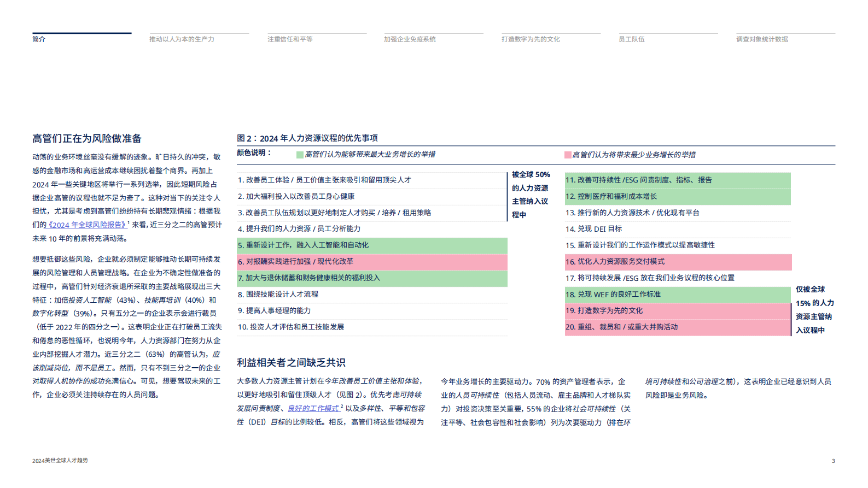Screen dimensions: 868x488
Task: Select item 6 对报酬实践进行加强 row
Action: coord(295,262)
